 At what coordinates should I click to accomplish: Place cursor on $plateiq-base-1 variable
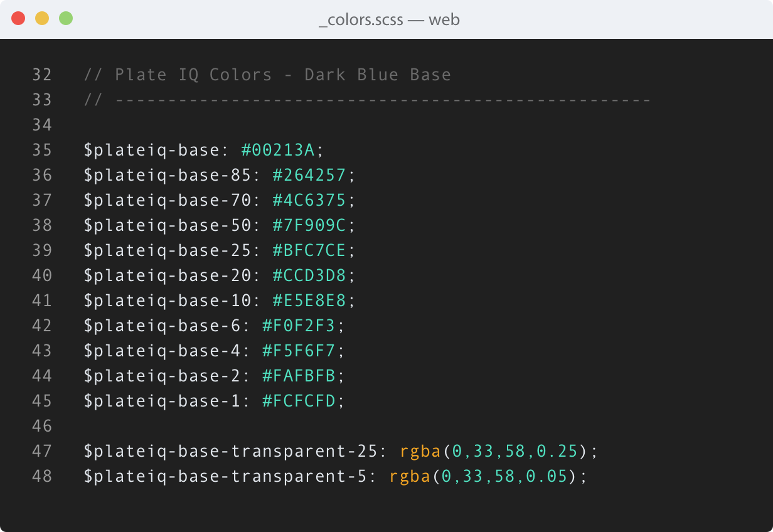coord(162,401)
